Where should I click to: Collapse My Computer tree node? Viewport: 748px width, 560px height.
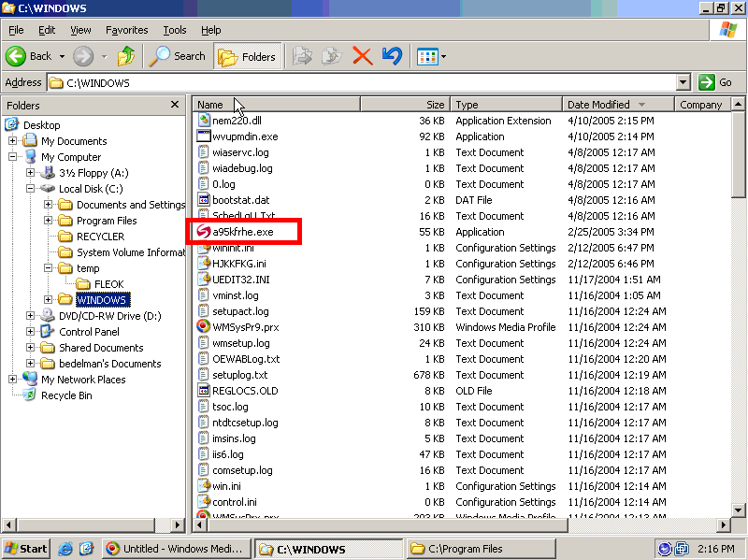click(12, 156)
